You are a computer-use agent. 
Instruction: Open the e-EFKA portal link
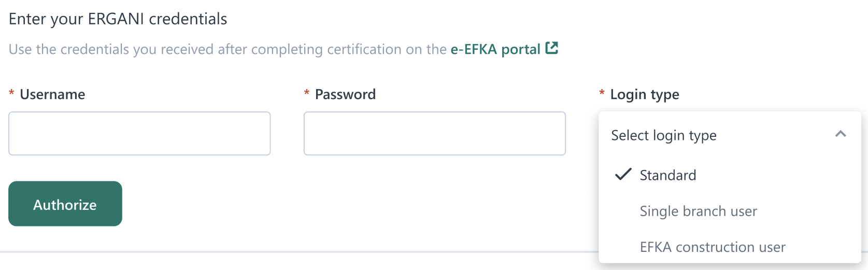495,49
